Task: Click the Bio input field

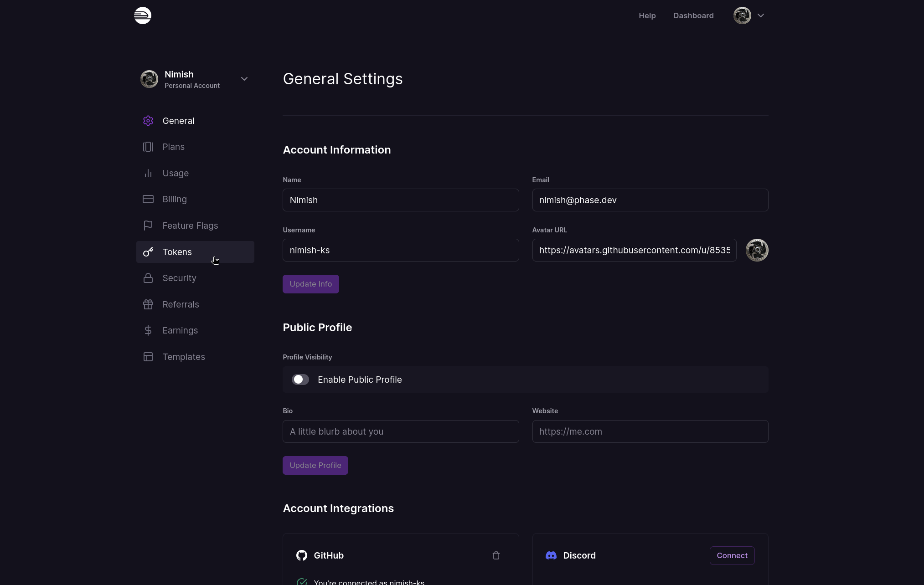Action: point(400,431)
